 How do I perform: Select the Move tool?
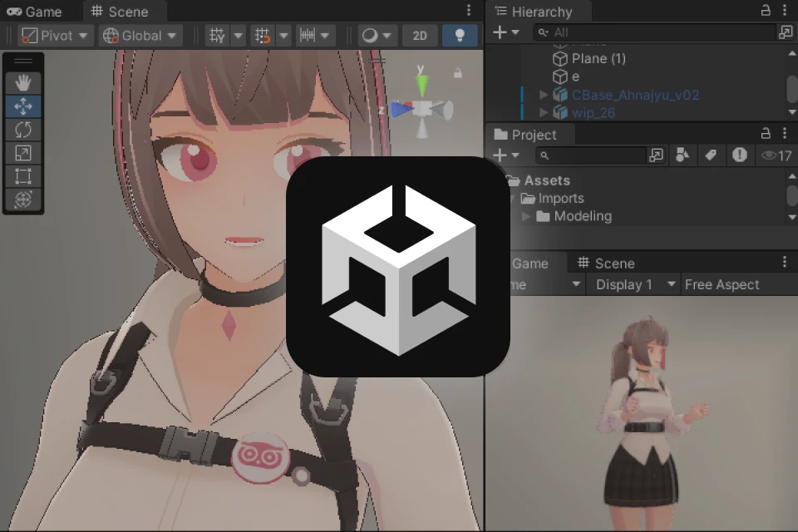[x=23, y=106]
